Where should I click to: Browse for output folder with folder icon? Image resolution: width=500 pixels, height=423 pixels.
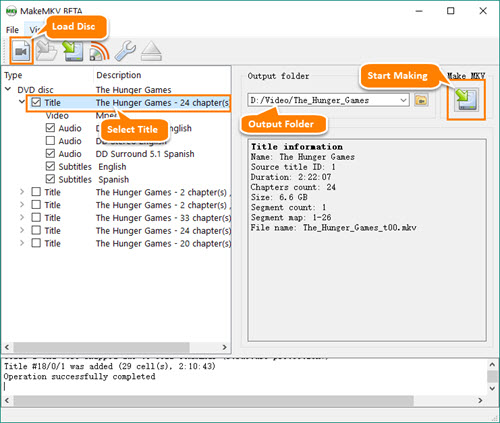[x=421, y=100]
